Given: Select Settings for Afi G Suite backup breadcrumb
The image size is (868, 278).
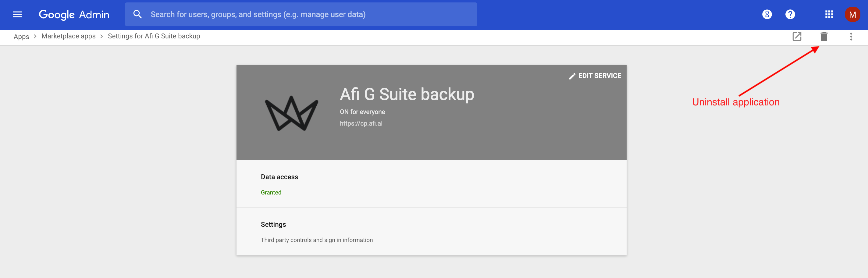Looking at the screenshot, I should tap(154, 36).
